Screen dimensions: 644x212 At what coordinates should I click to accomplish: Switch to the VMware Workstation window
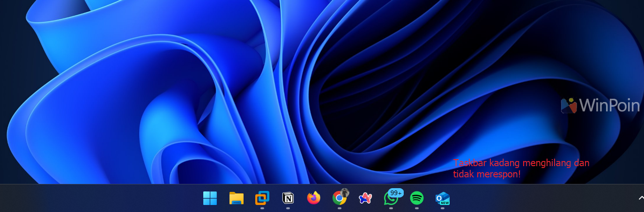pos(262,198)
